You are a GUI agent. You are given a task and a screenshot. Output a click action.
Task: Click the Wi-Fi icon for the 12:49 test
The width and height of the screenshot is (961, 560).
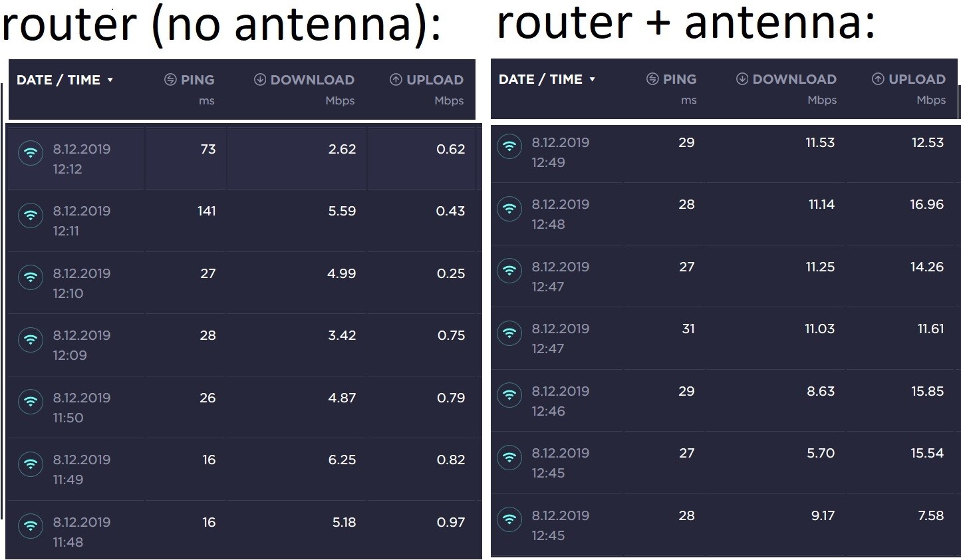509,147
